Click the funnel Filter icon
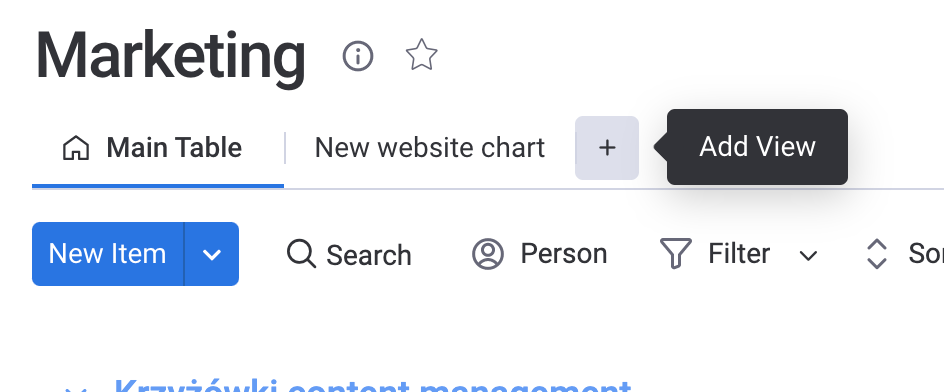 (675, 254)
